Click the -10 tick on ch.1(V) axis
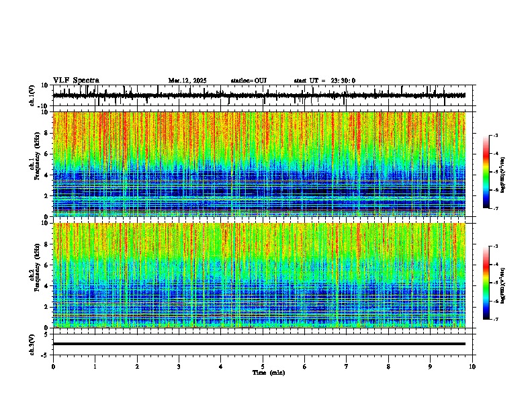532x411 pixels. [44, 106]
